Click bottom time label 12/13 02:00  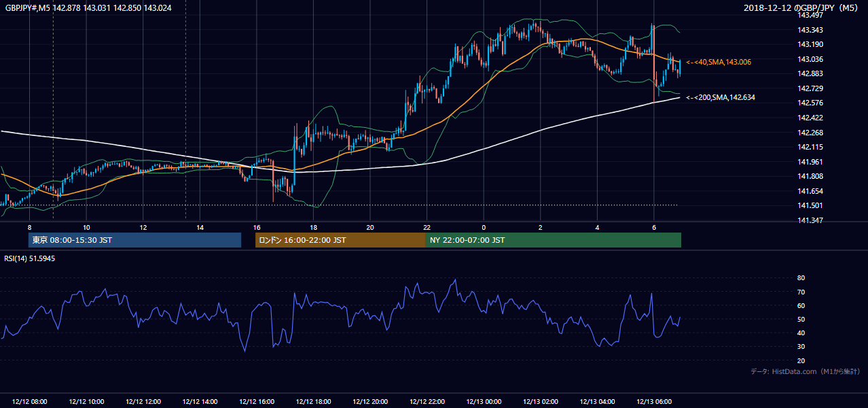click(541, 402)
